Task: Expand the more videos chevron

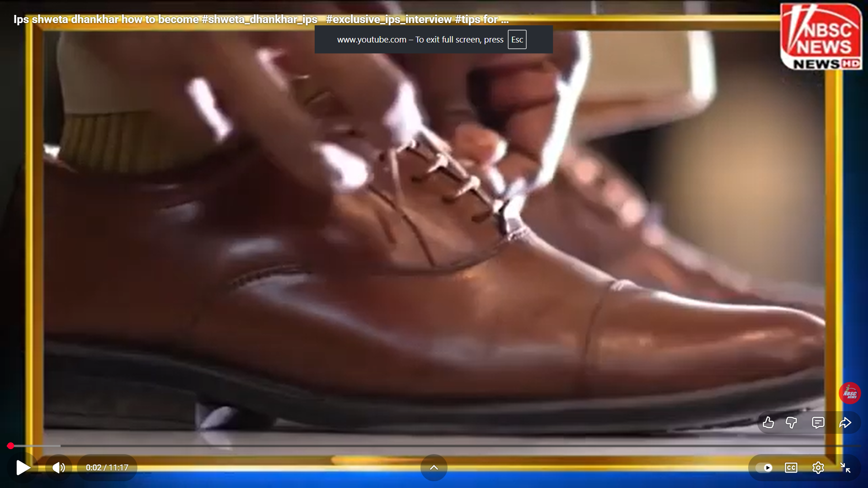Action: click(x=434, y=468)
